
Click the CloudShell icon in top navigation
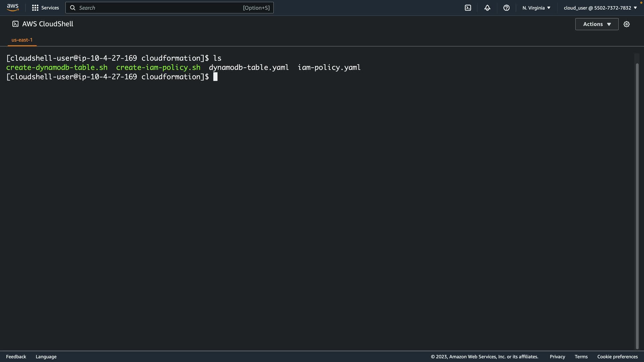pyautogui.click(x=468, y=8)
